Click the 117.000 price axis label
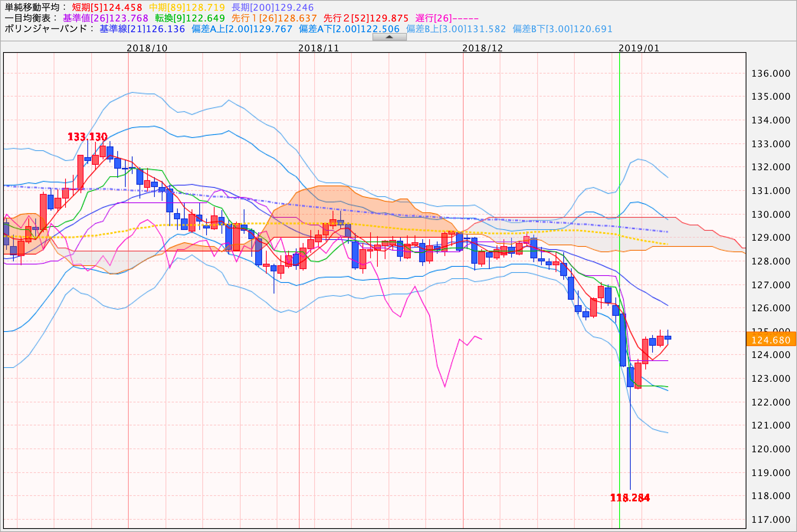 tap(771, 520)
